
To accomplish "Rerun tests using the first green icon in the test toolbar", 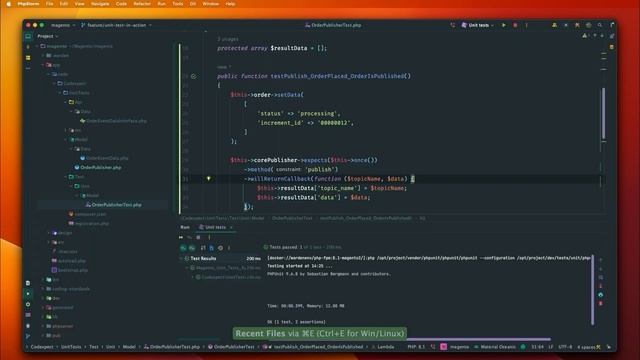I will click(x=183, y=248).
